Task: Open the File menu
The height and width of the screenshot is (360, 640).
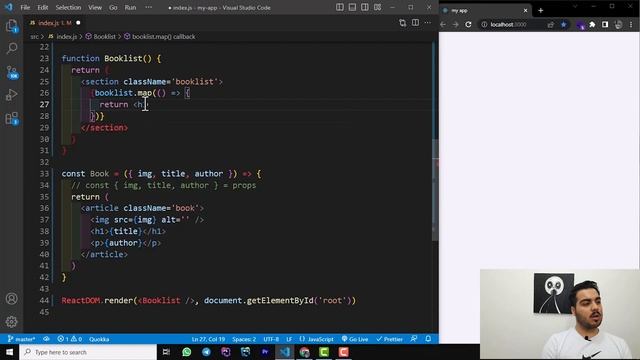Action: point(25,7)
